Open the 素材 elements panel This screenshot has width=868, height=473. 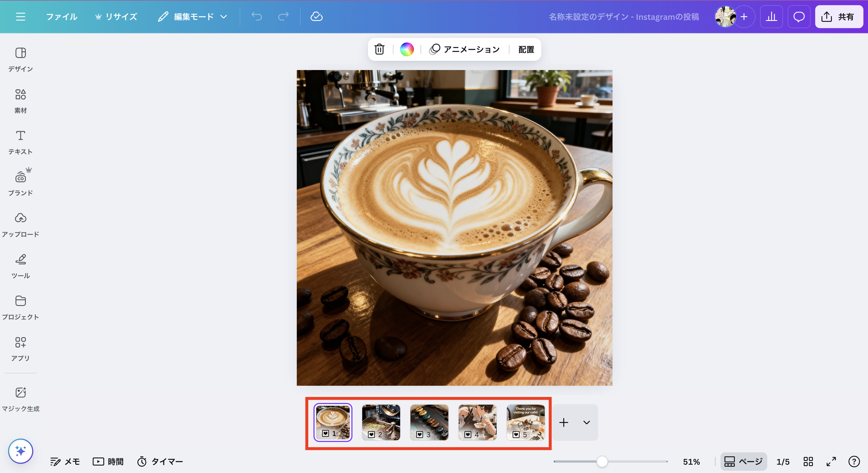tap(20, 101)
